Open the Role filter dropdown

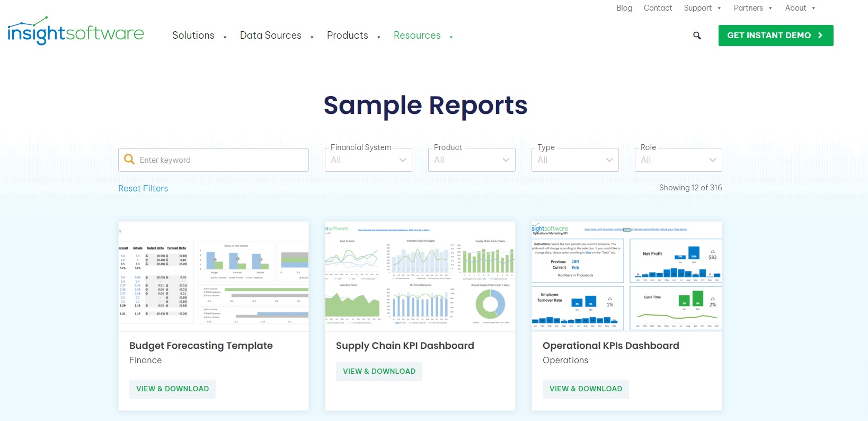678,160
